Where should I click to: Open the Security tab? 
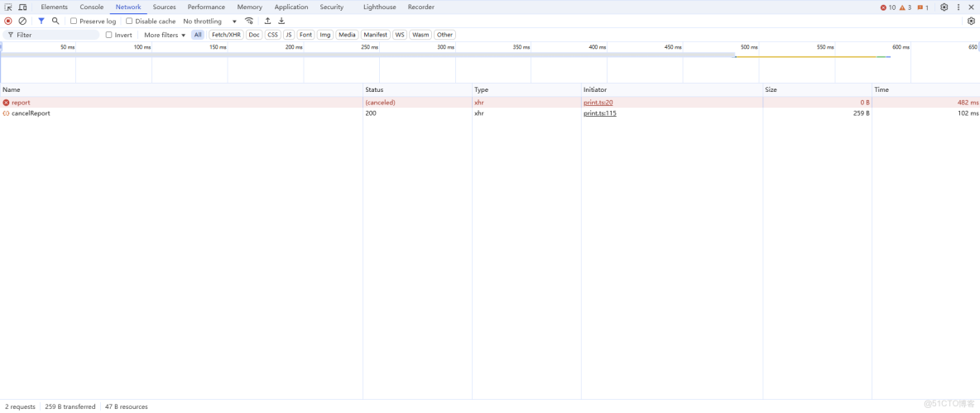(332, 7)
